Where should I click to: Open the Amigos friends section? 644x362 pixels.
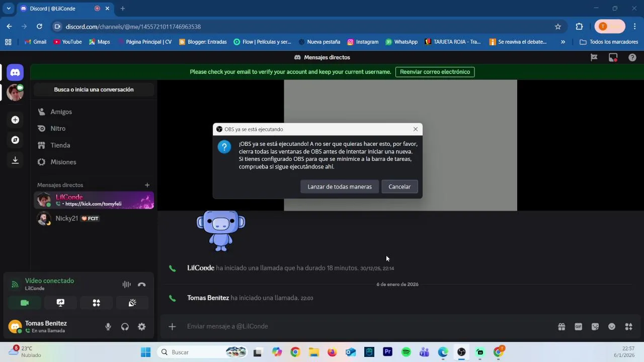(x=94, y=112)
